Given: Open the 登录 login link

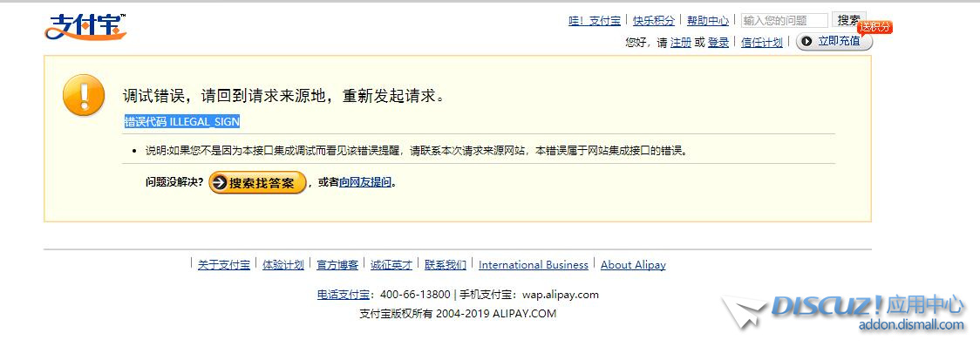Looking at the screenshot, I should coord(718,43).
